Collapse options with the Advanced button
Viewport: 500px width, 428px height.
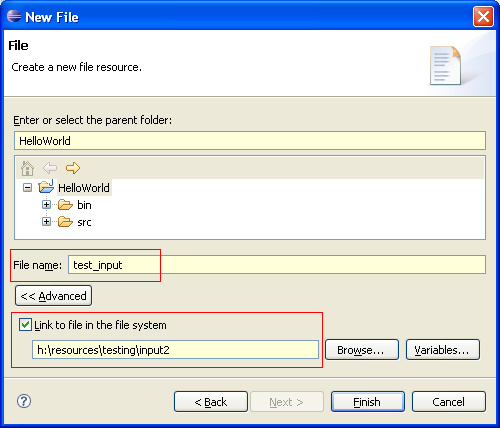(53, 296)
